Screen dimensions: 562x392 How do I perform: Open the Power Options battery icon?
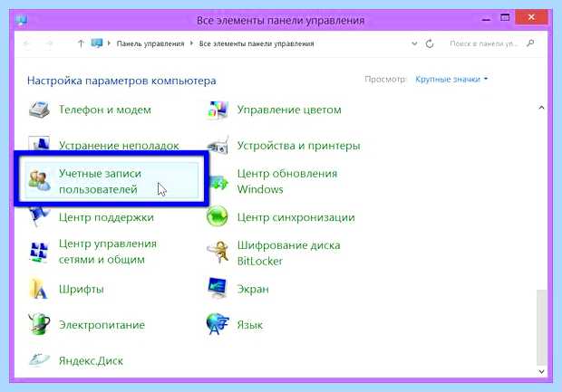(x=39, y=323)
